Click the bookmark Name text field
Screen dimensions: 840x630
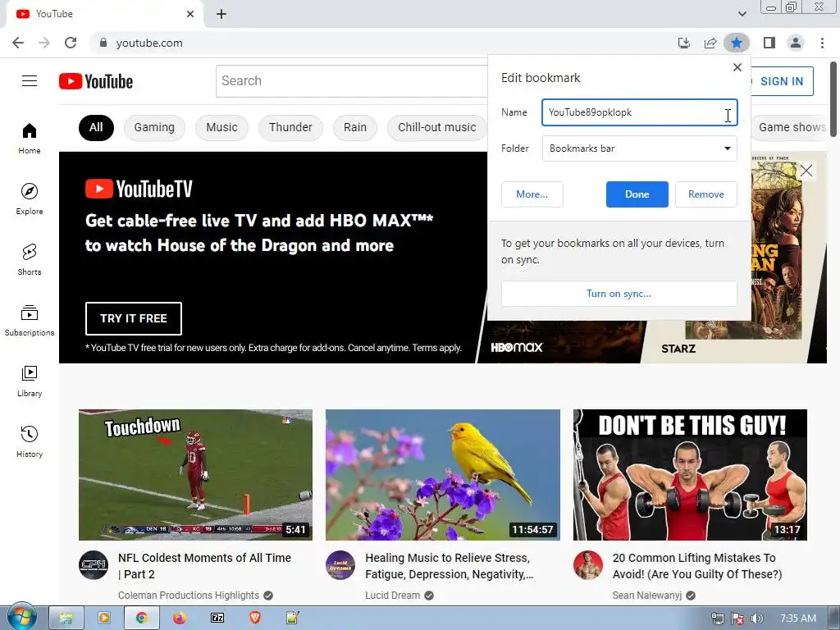[640, 112]
